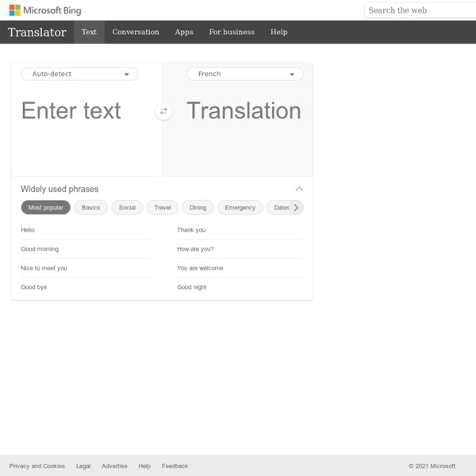This screenshot has width=476, height=476.
Task: Open Privacy and Cookies footer link
Action: 37,466
